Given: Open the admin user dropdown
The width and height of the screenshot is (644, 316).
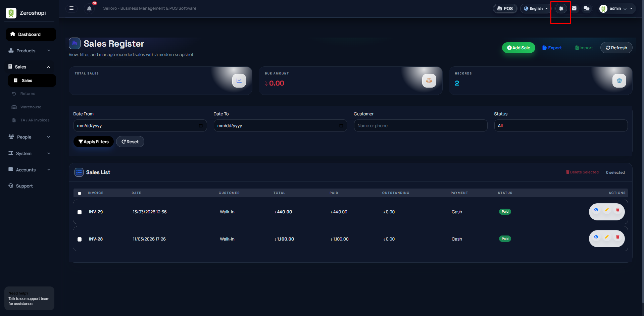Looking at the screenshot, I should click(617, 9).
